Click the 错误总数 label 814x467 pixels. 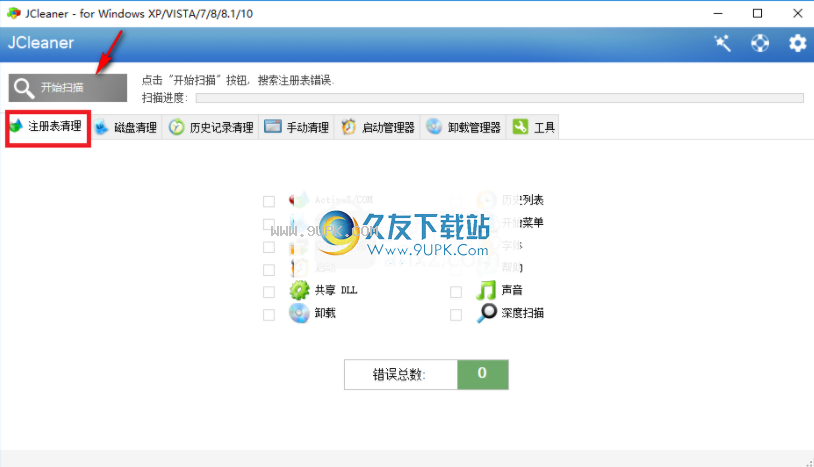[x=399, y=375]
